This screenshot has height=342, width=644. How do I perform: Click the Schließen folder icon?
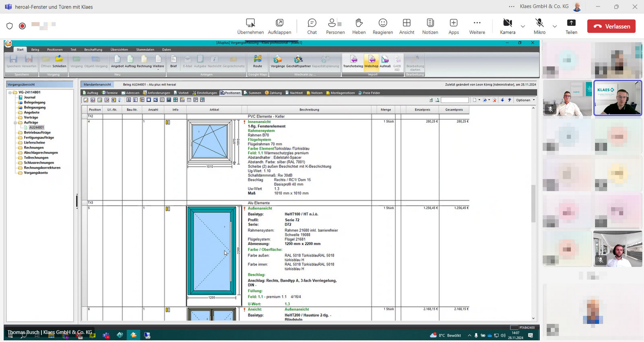(x=59, y=62)
